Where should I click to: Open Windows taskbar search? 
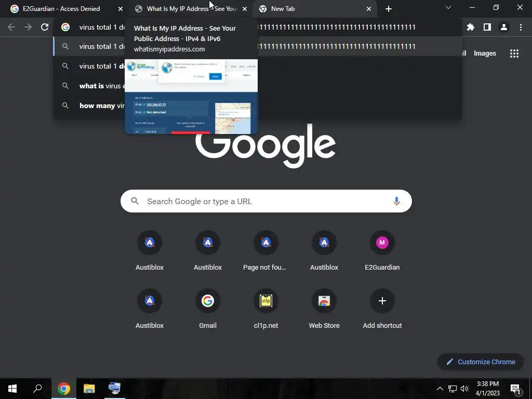click(x=37, y=389)
